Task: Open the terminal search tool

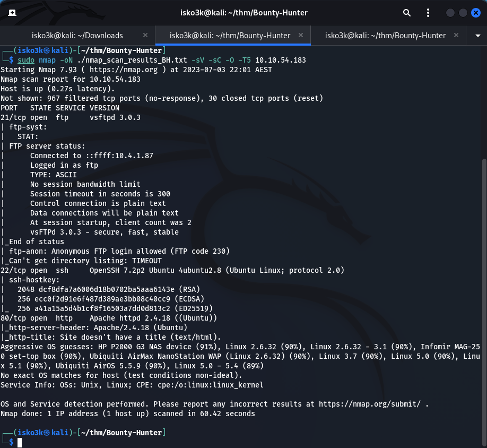Action: tap(406, 13)
